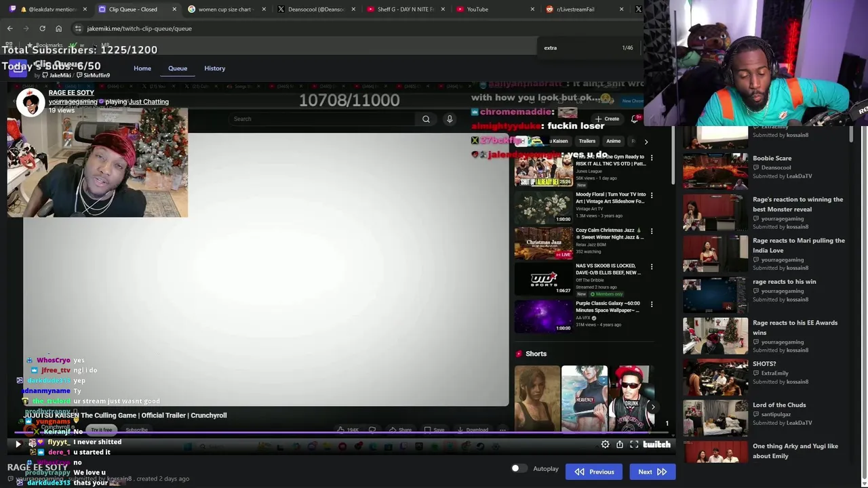Viewport: 868px width, 488px height.
Task: Click the address bar showing jakemiki.me URL
Action: point(139,28)
